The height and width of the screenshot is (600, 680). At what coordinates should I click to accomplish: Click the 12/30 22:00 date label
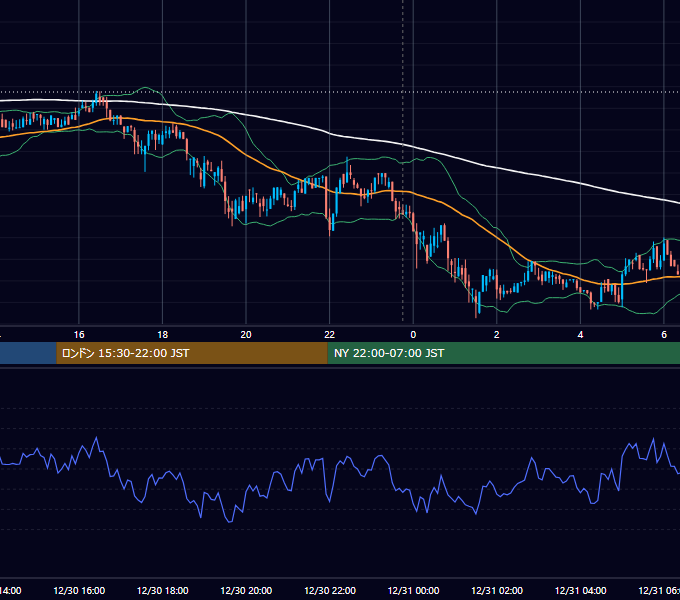coord(330,591)
